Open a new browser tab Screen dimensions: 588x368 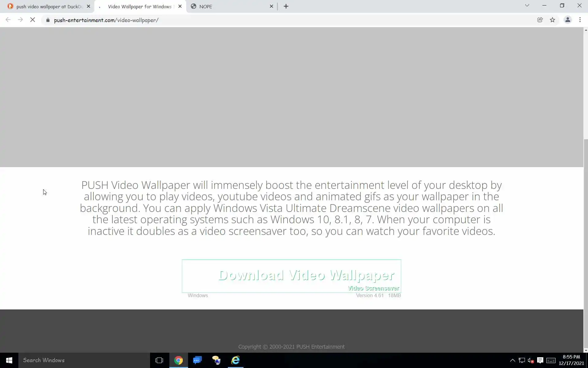pos(286,6)
